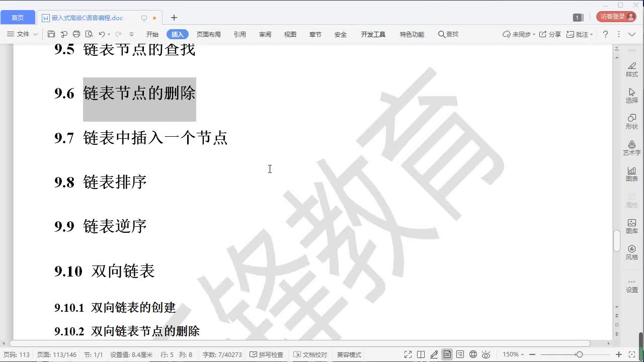Open the 艺术字 (WordArt) sidebar tool
The height and width of the screenshot is (362, 644).
pyautogui.click(x=632, y=148)
